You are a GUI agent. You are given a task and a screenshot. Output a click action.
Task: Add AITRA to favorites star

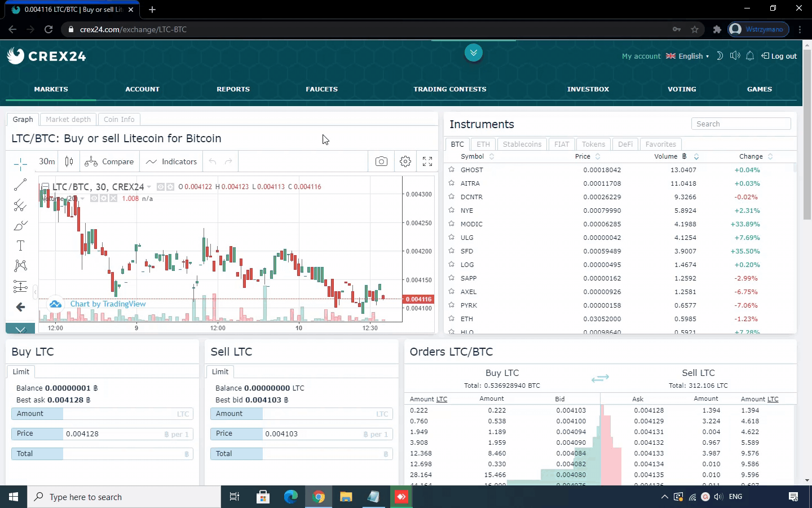(x=451, y=183)
